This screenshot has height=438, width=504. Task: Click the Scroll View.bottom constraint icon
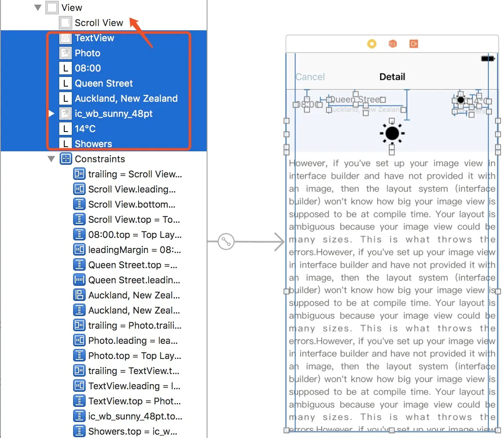click(x=79, y=204)
